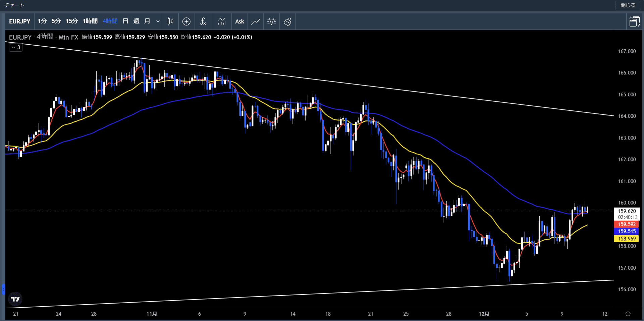Expand the left side panel handle
This screenshot has width=644, height=321.
click(3, 289)
